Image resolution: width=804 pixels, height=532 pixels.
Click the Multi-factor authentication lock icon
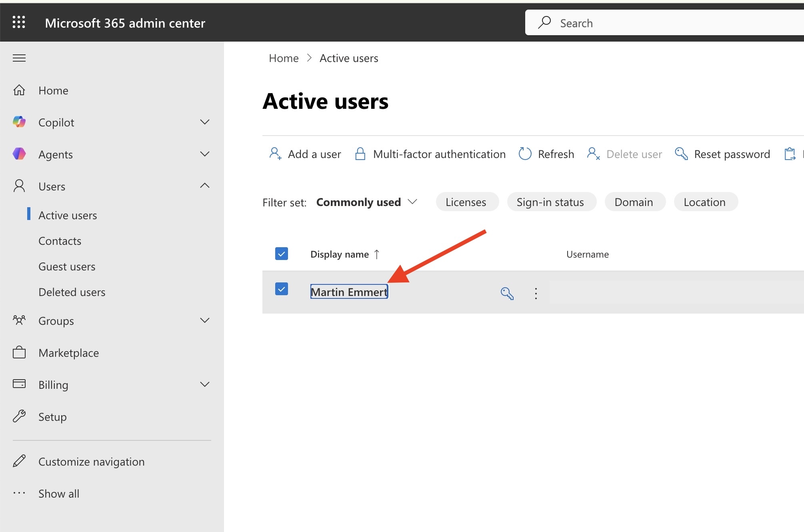(360, 154)
